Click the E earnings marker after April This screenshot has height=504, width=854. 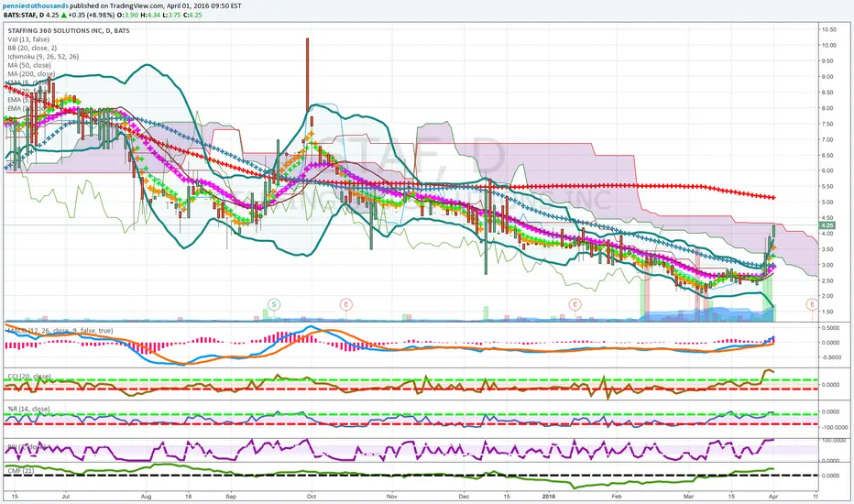pyautogui.click(x=812, y=304)
